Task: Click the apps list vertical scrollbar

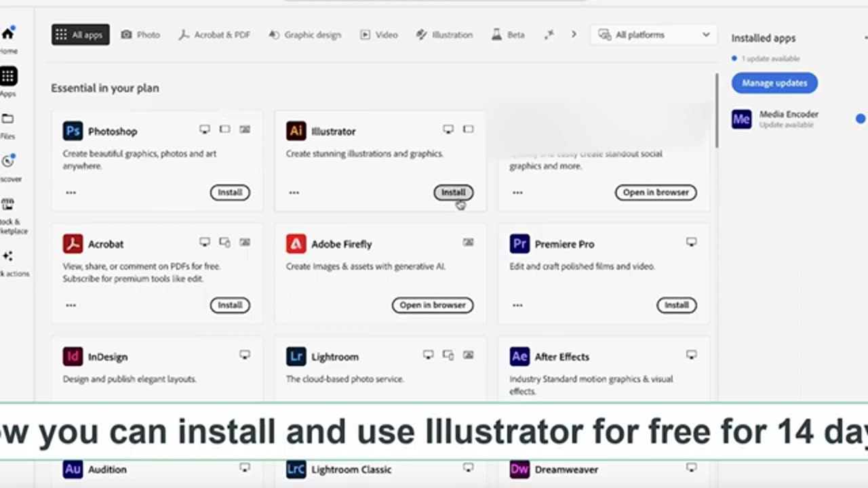Action: click(x=716, y=110)
